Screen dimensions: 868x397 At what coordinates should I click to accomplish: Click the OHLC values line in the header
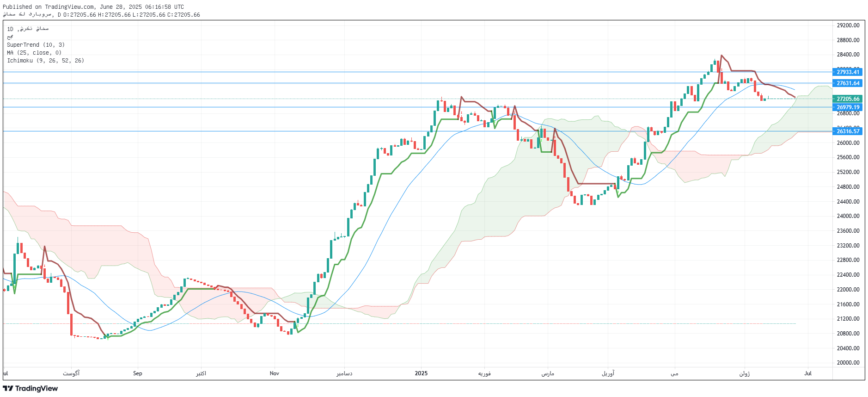tap(132, 15)
